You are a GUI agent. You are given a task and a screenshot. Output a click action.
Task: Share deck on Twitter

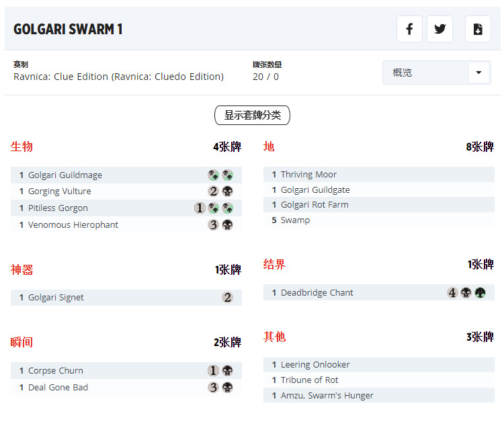(x=440, y=29)
